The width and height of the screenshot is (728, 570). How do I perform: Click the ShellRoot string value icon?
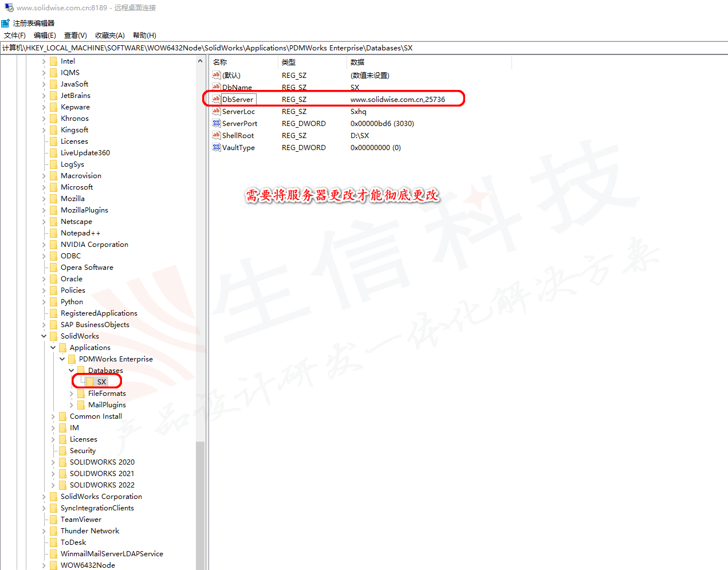coord(216,135)
